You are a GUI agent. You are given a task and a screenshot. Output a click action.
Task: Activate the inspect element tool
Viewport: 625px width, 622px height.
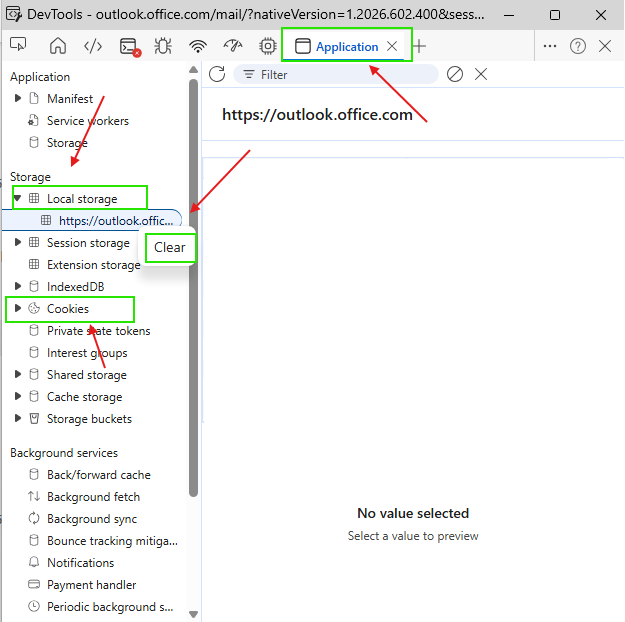pyautogui.click(x=18, y=45)
